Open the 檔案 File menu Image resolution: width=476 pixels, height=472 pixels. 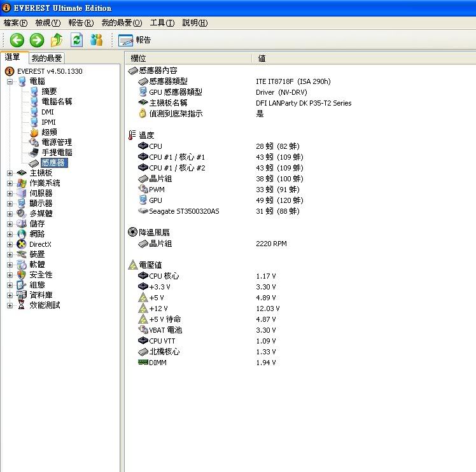(15, 23)
